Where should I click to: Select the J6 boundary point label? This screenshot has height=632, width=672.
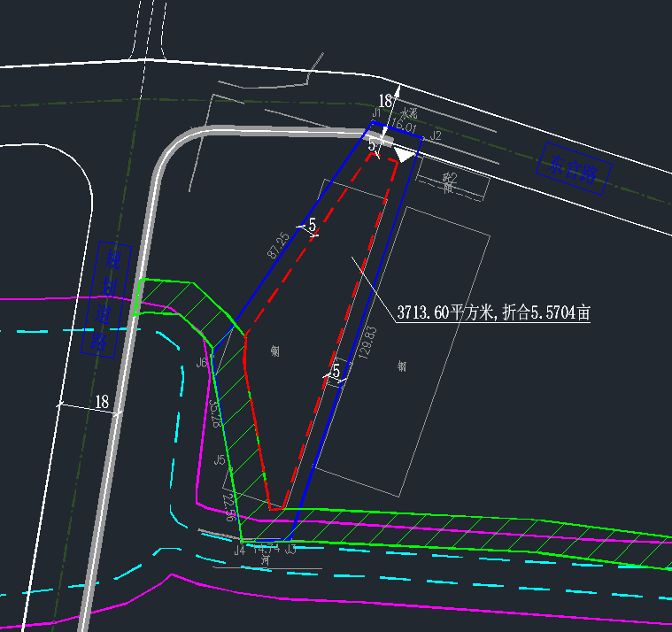coord(201,363)
